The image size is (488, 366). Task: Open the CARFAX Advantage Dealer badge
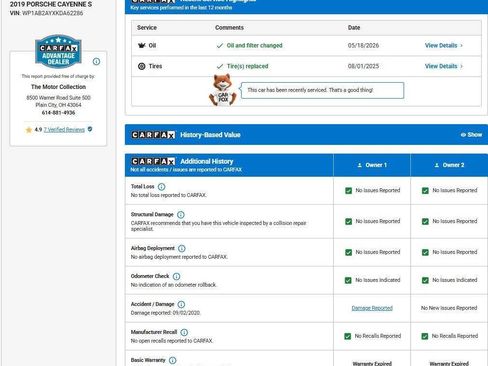tap(58, 51)
